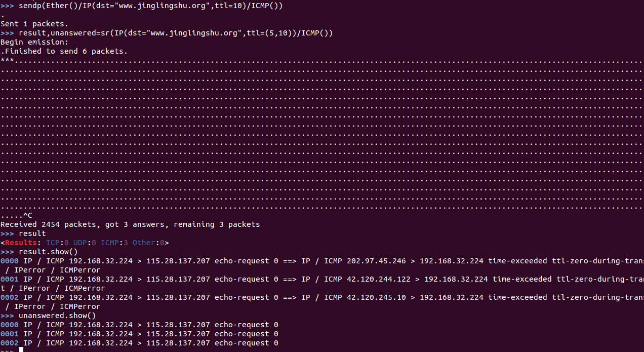Click result row 0000 index
This screenshot has height=352, width=644.
(10, 261)
